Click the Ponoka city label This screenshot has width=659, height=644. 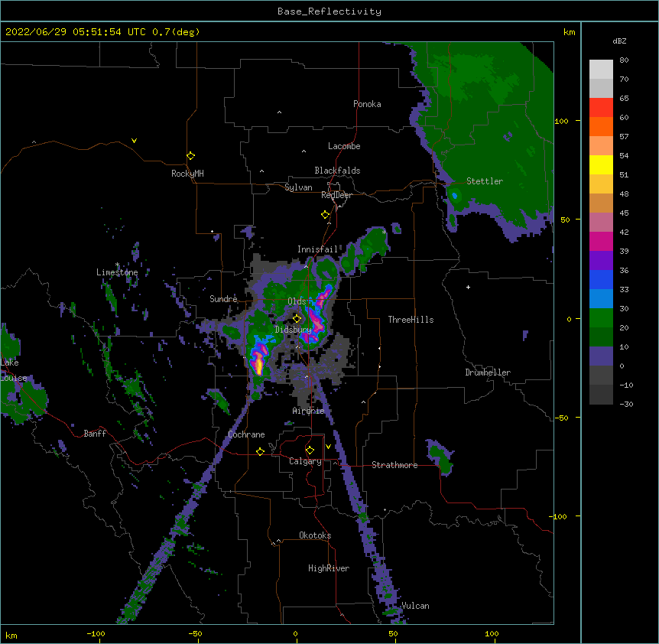click(367, 104)
